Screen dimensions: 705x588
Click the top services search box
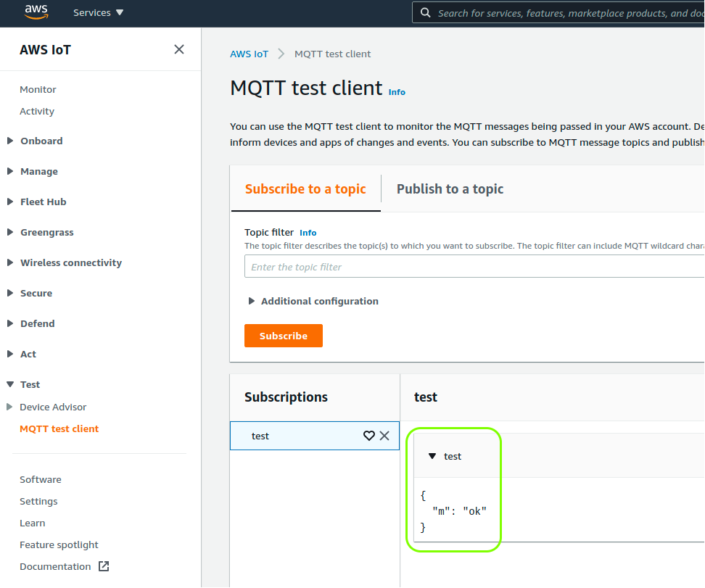[x=558, y=13]
